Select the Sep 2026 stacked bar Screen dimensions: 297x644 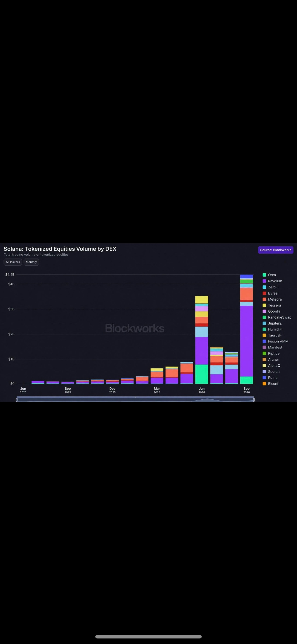[247, 329]
